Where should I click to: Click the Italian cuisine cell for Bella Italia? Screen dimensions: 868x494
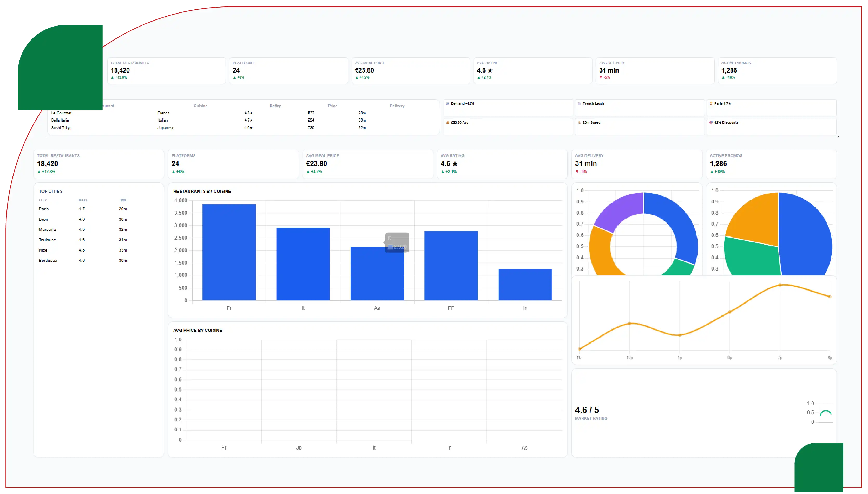(162, 120)
